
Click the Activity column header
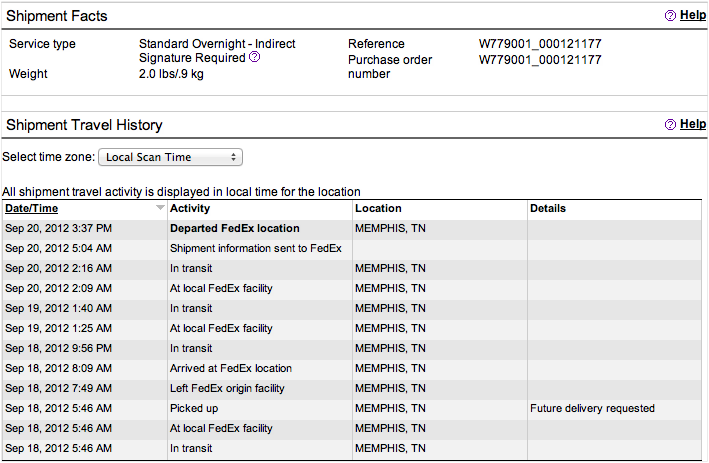190,209
